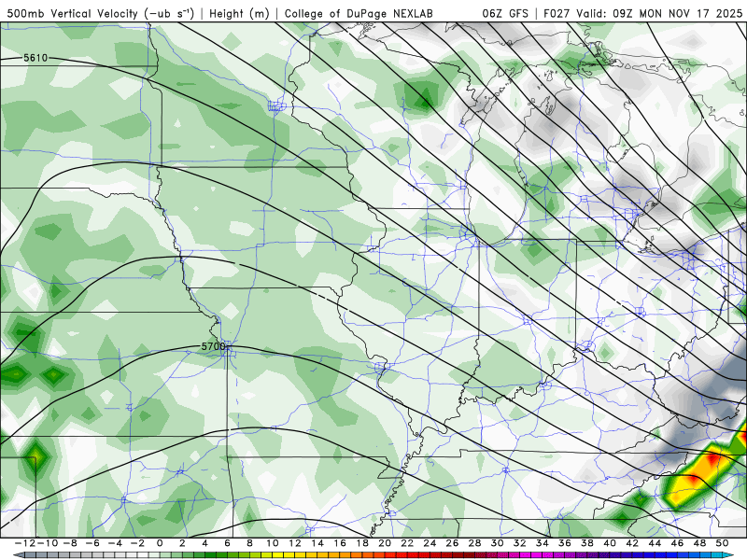The image size is (747, 560).
Task: Click the -4 value on color scale
Action: click(x=115, y=543)
